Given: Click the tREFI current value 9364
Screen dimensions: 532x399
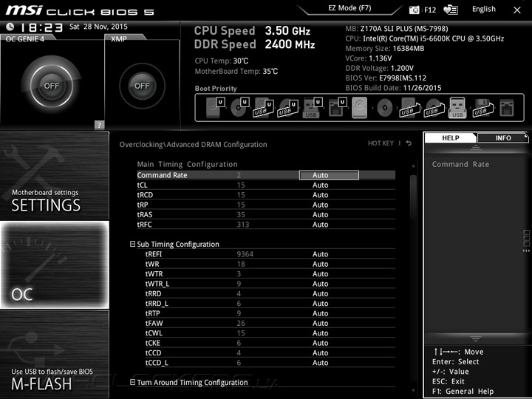Looking at the screenshot, I should pos(245,254).
